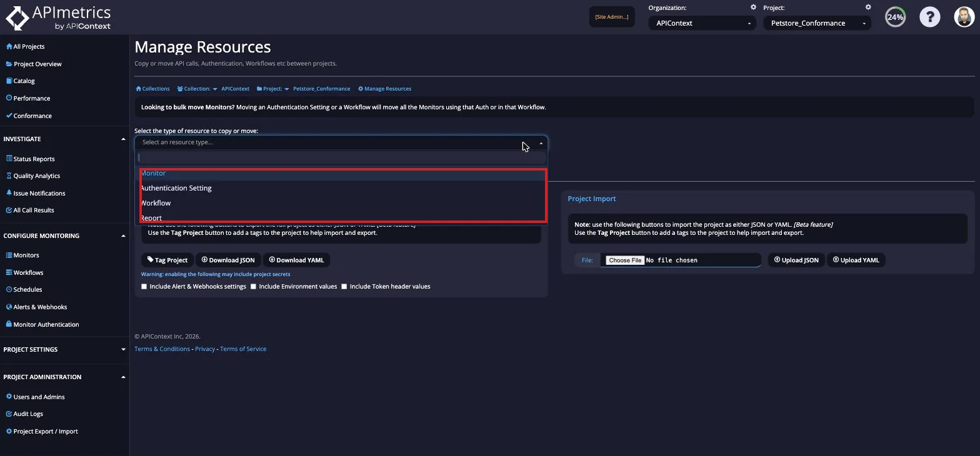980x456 pixels.
Task: Click the 24% progress circle
Action: (895, 17)
